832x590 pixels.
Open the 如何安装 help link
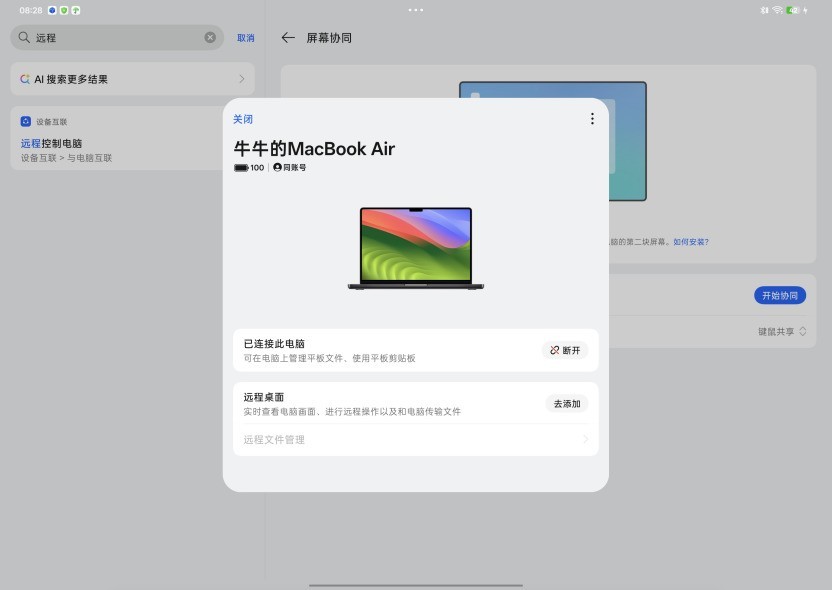click(x=692, y=242)
